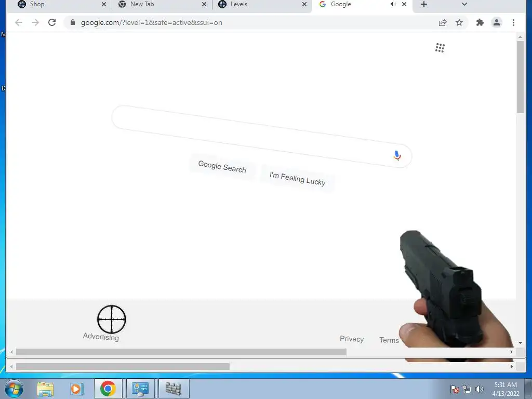Click the I'm Feeling Lucky button
The width and height of the screenshot is (532, 399).
(x=297, y=179)
